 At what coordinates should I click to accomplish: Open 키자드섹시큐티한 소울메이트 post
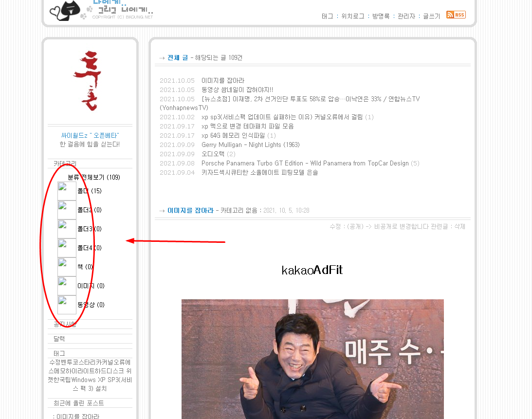pos(259,173)
